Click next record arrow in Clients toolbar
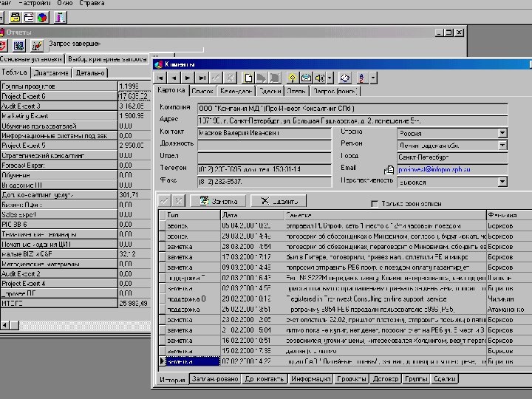 (x=188, y=78)
